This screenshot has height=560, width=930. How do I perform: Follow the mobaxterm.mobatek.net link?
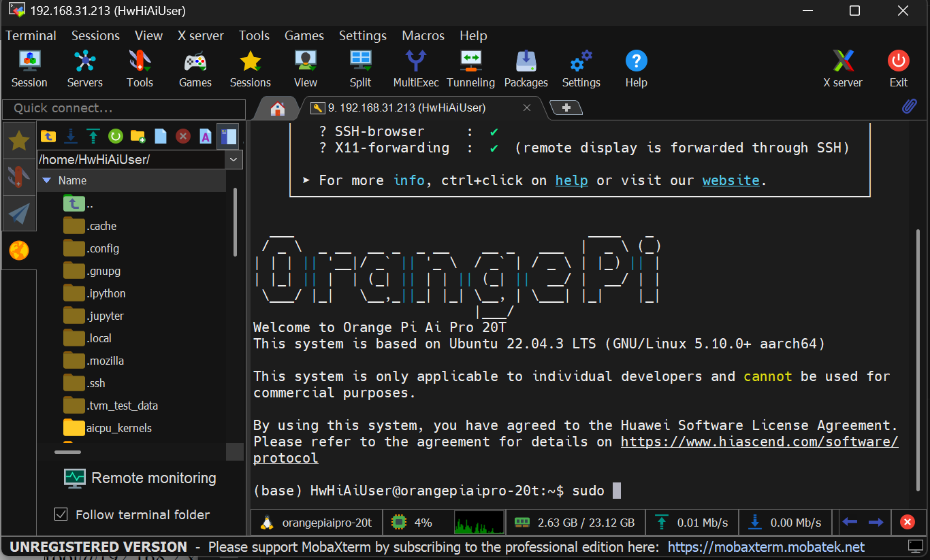(766, 547)
